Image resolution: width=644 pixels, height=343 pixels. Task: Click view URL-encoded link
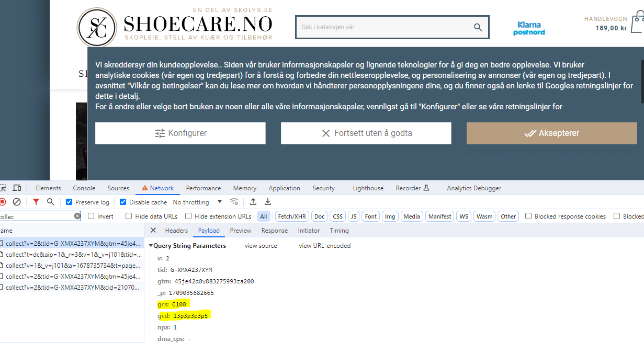coord(324,246)
